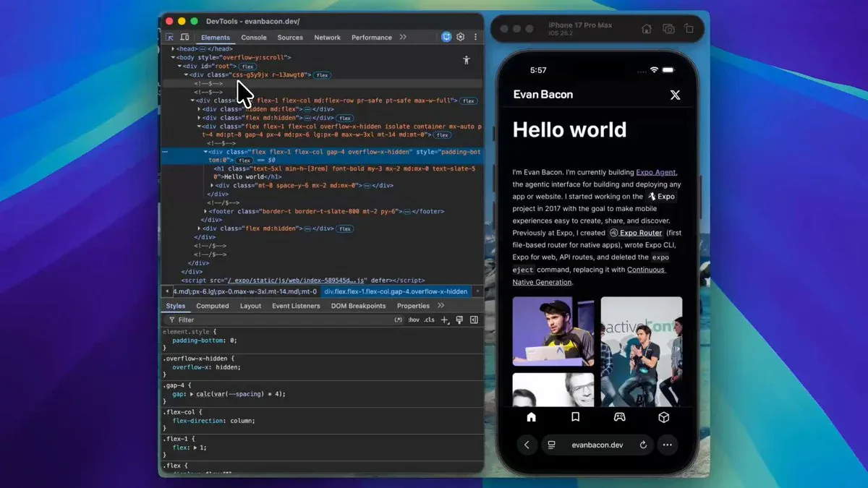Take simulator screenshot camera icon
Viewport: 868px width, 488px height.
(x=668, y=29)
